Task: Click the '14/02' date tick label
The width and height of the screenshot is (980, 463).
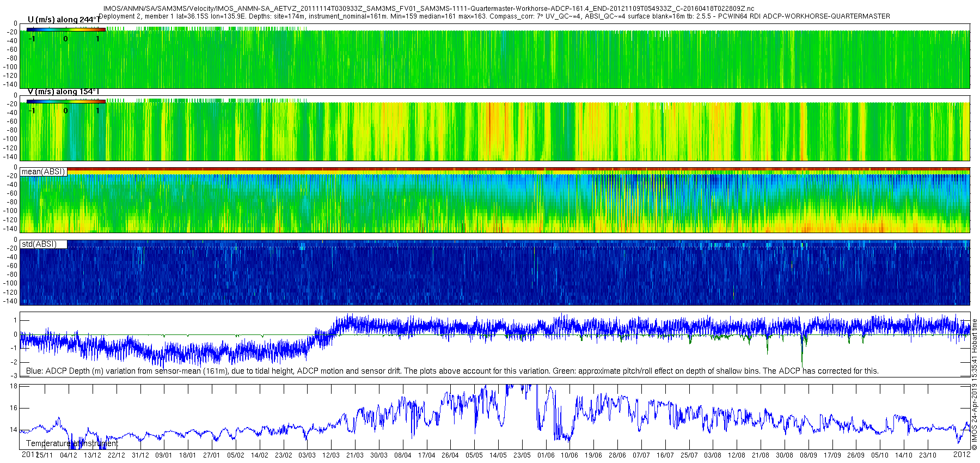Action: coord(259,455)
